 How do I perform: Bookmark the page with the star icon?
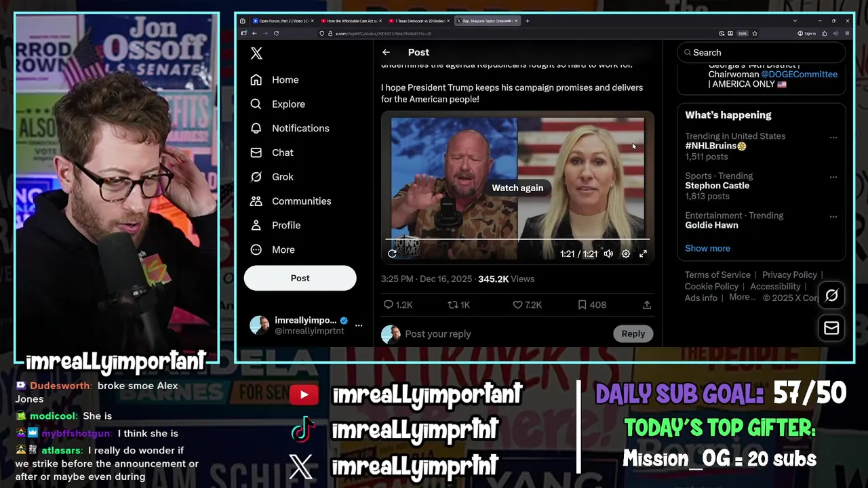(755, 33)
